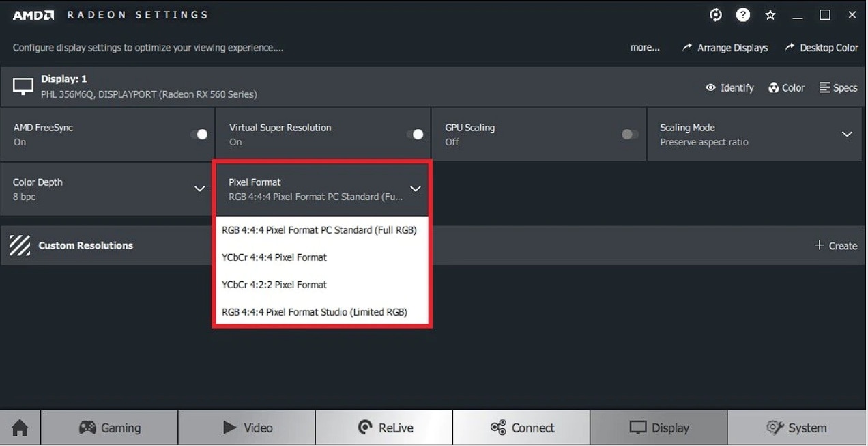Image resolution: width=868 pixels, height=446 pixels.
Task: Switch to the Video tab
Action: click(x=247, y=428)
